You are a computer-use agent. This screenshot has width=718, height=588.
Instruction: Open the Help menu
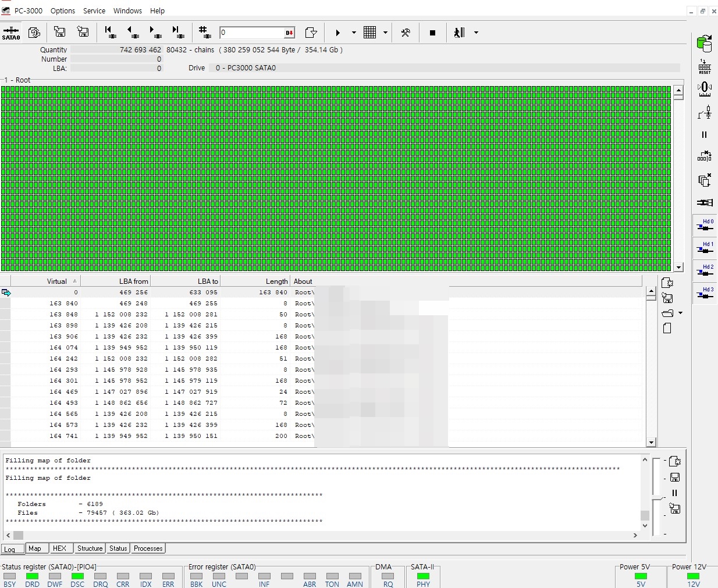157,10
